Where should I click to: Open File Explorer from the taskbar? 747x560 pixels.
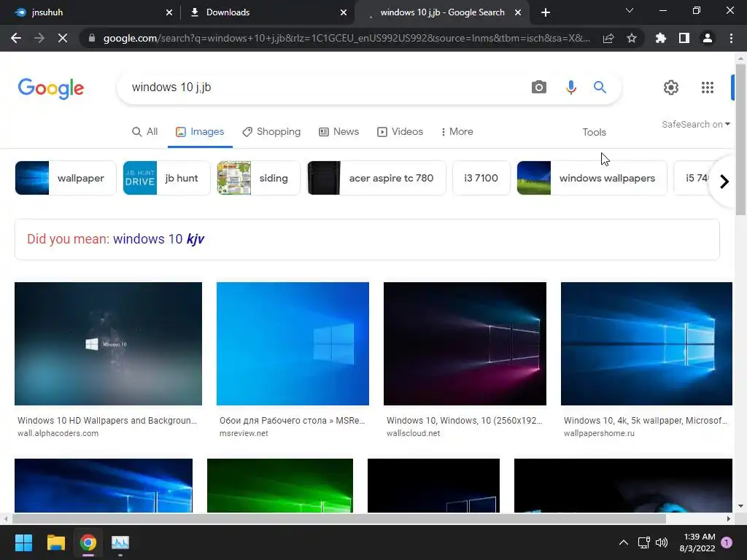tap(55, 542)
